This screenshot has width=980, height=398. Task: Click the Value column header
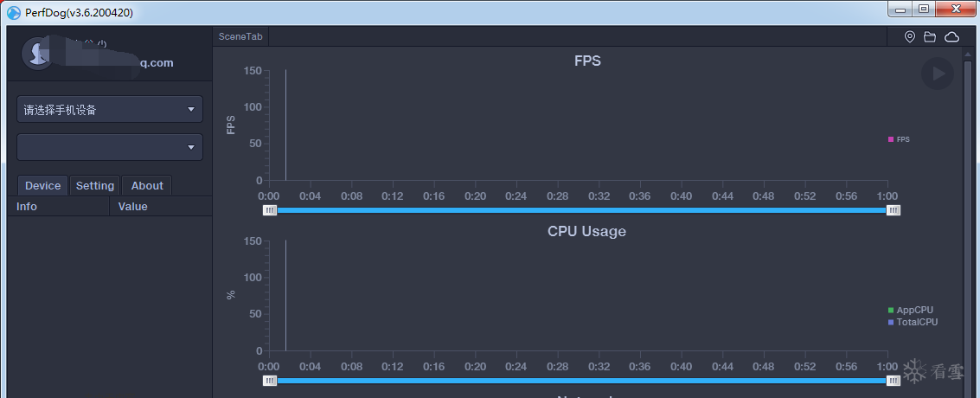133,206
